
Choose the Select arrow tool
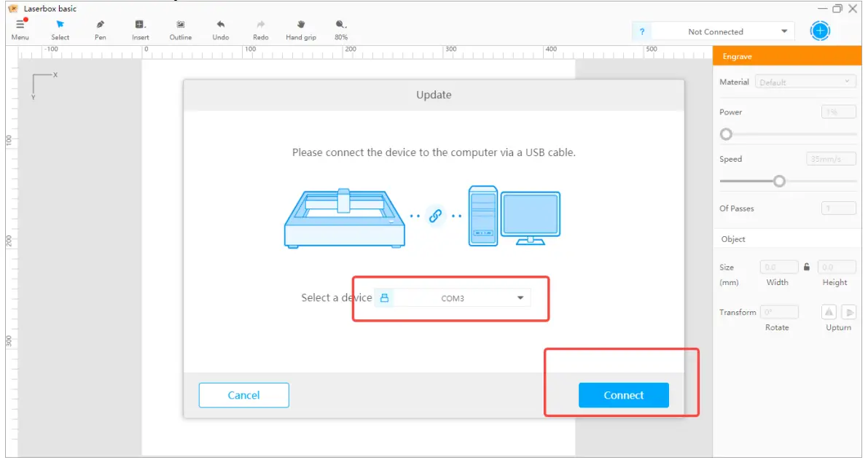60,24
